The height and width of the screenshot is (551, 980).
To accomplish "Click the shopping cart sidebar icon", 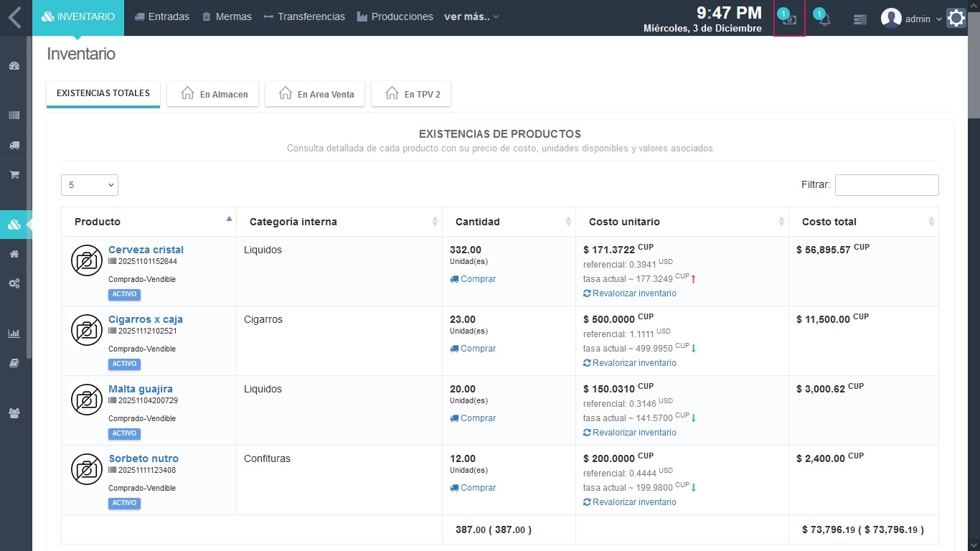I will pos(14,174).
